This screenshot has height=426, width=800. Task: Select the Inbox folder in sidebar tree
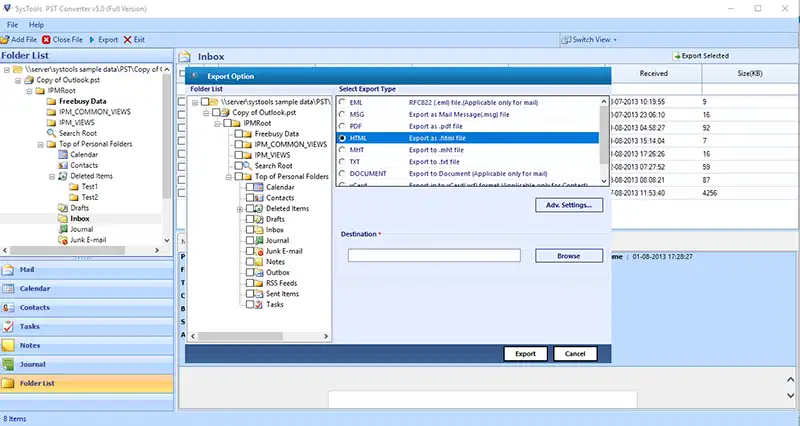(x=80, y=218)
